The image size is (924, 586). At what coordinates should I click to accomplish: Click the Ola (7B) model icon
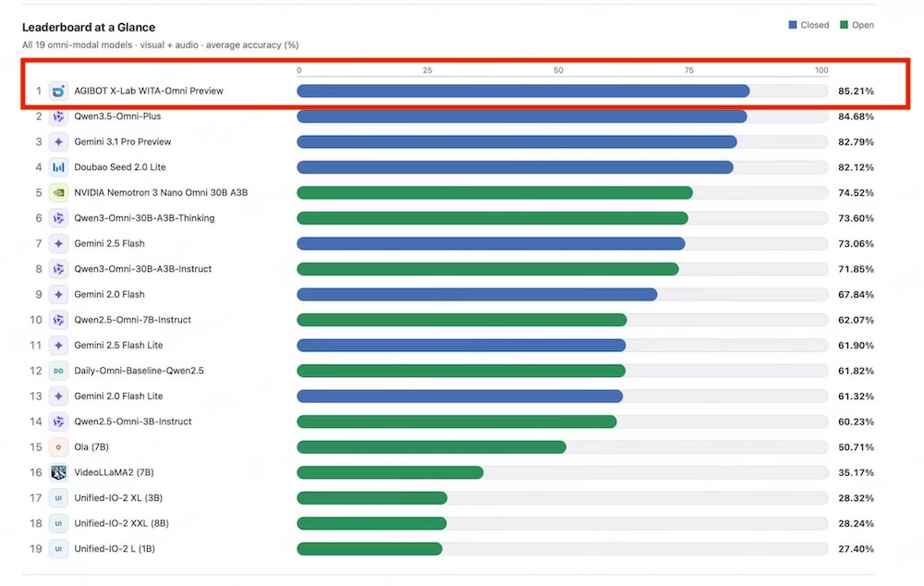(58, 446)
